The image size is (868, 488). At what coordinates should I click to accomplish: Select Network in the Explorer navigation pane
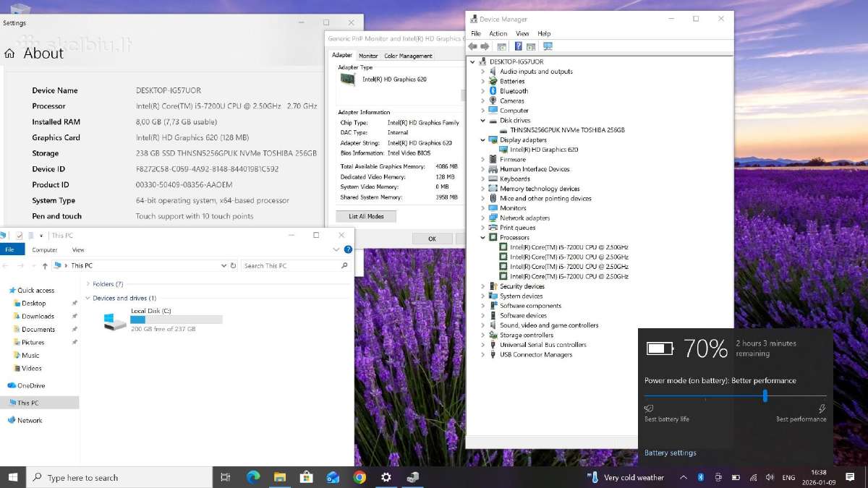pyautogui.click(x=30, y=420)
